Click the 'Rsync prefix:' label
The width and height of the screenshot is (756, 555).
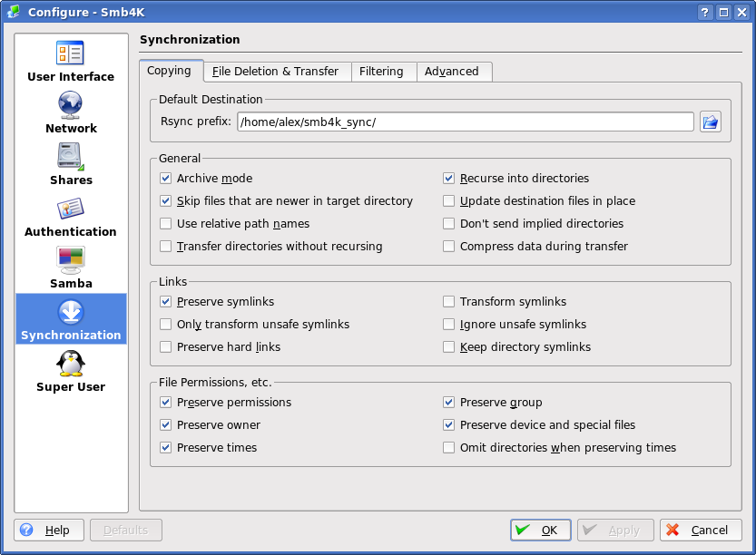coord(196,122)
